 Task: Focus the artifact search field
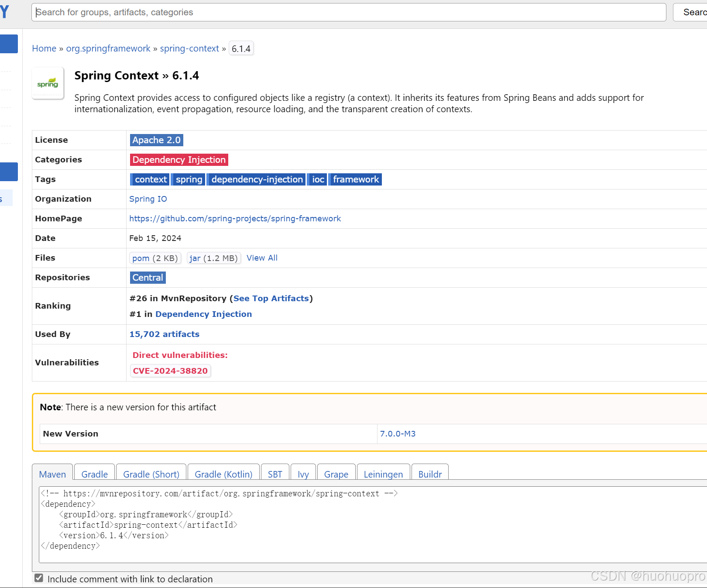(x=349, y=12)
